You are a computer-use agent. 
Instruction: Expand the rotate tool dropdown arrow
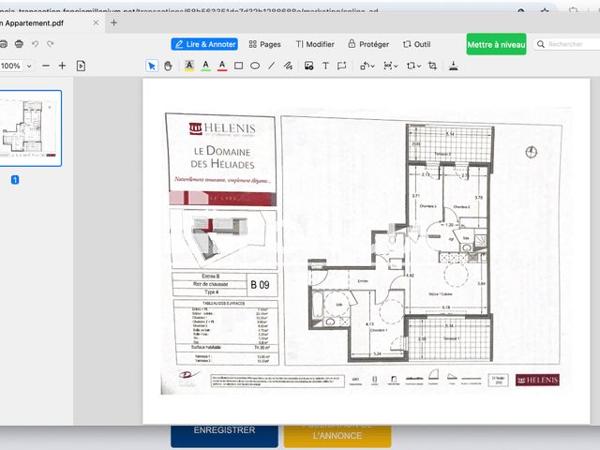pos(420,66)
